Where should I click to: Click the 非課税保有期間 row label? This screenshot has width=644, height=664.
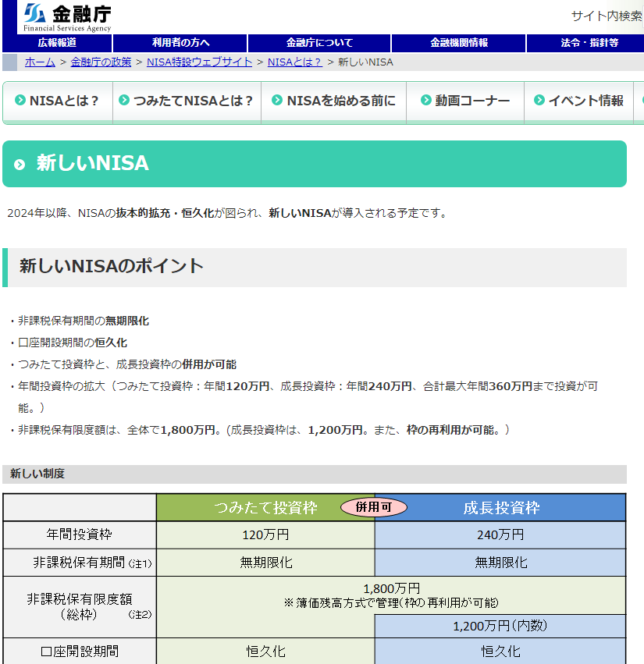(80, 563)
